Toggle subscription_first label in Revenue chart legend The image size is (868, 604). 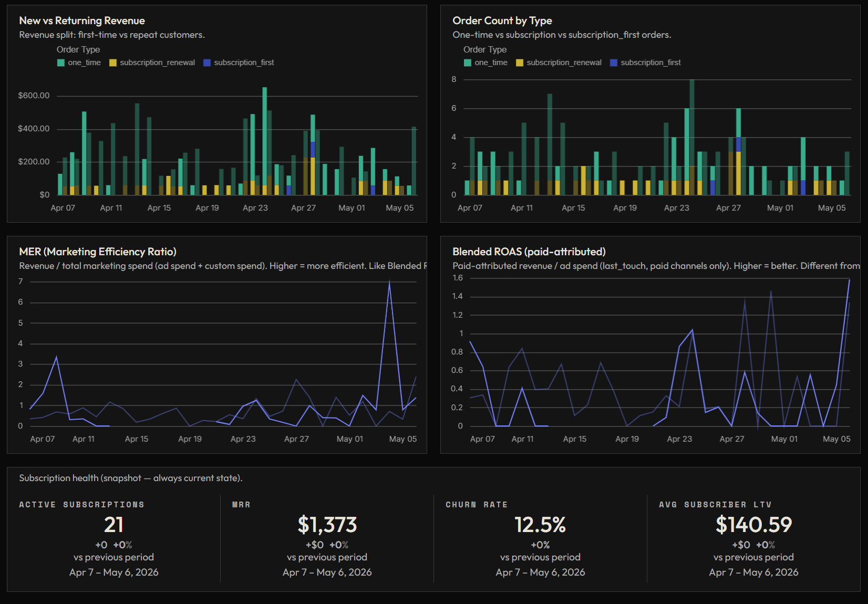pos(244,63)
